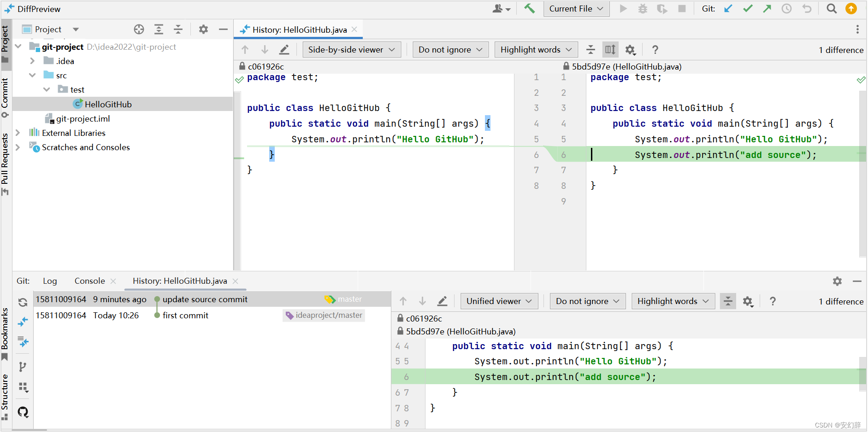The height and width of the screenshot is (433, 868).
Task: Expand External Libraries node
Action: [x=18, y=133]
